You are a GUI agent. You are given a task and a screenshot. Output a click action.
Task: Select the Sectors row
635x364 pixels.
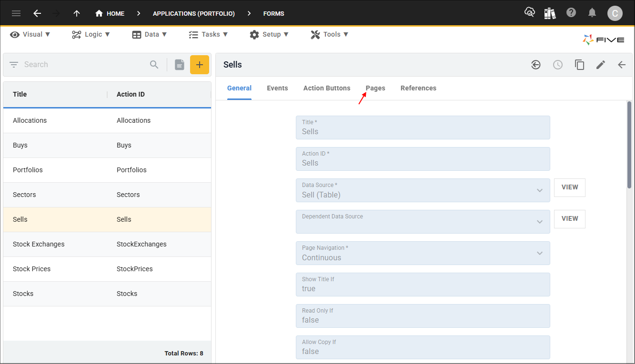pyautogui.click(x=107, y=195)
